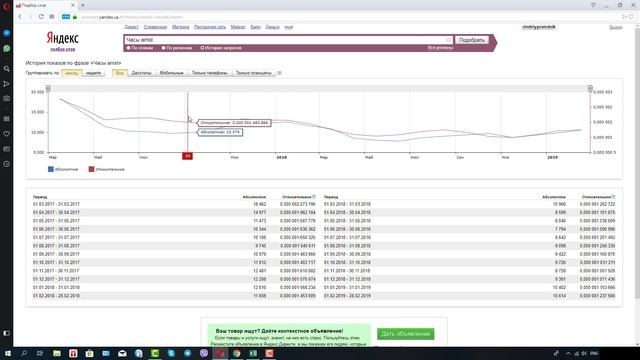This screenshot has width=640, height=360.
Task: Grab the left range handle above the chart
Action: click(48, 88)
